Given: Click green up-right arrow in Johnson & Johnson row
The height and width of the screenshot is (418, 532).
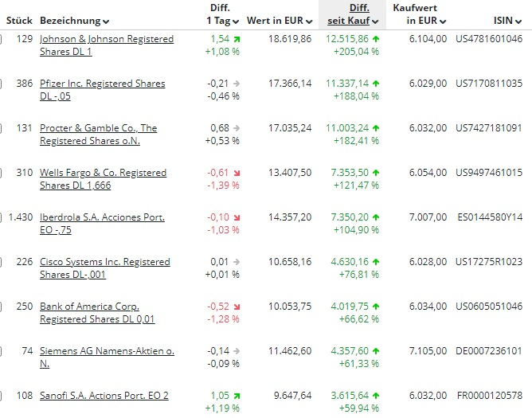Looking at the screenshot, I should [x=236, y=39].
